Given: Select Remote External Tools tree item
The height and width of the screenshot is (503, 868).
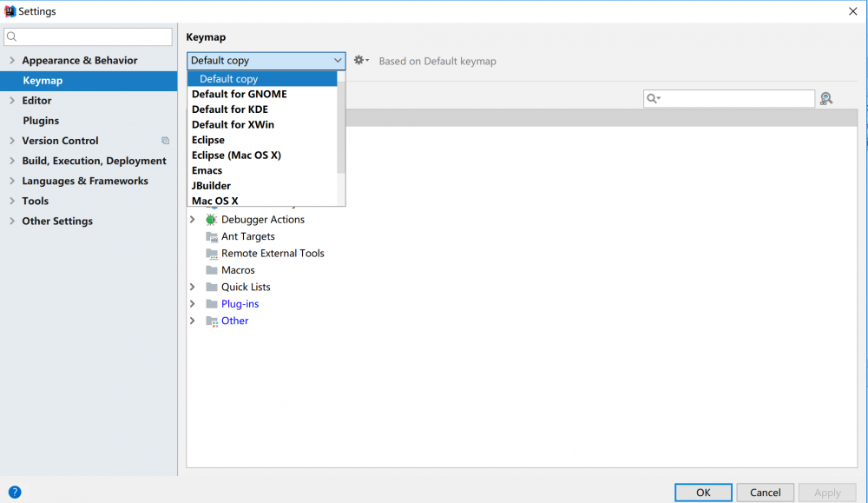Looking at the screenshot, I should (273, 253).
